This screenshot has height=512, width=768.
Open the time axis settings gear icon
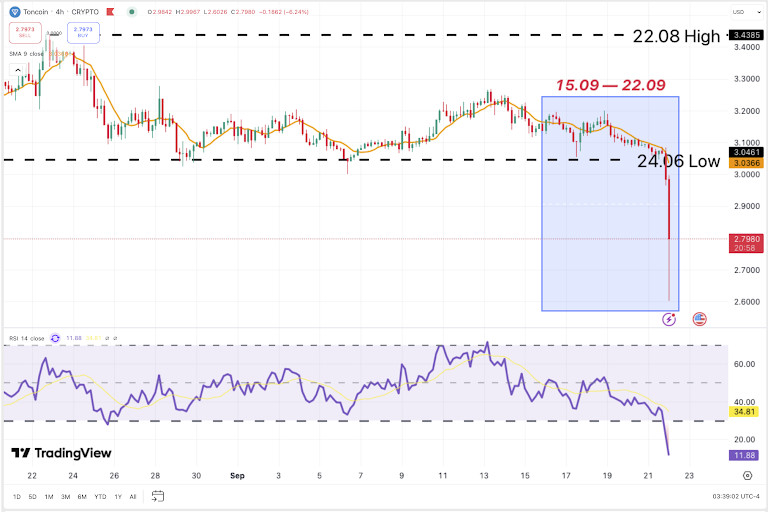tap(747, 475)
